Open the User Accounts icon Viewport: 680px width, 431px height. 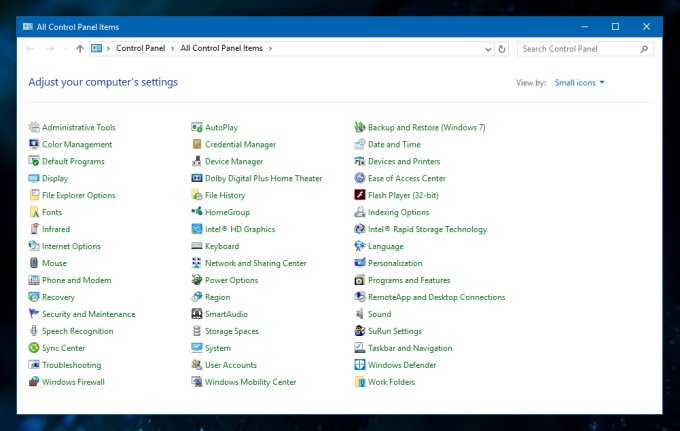point(197,365)
